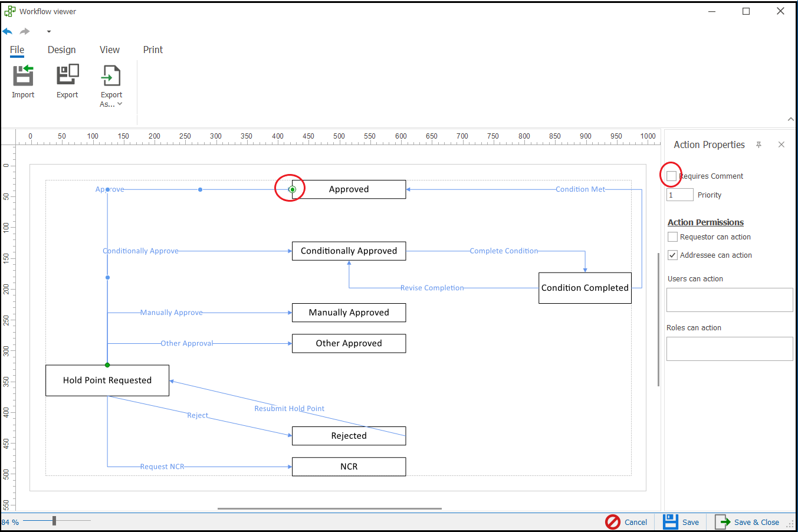Uncheck the Addressee can action box
Image resolution: width=798 pixels, height=532 pixels.
point(672,255)
